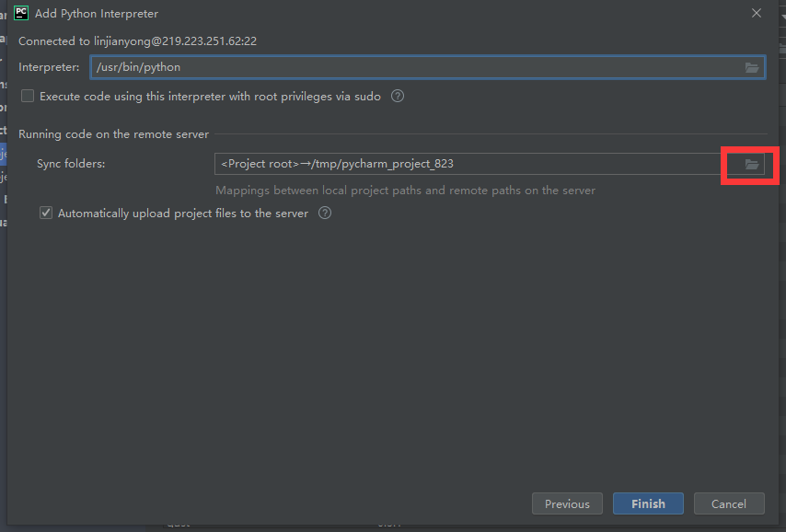Untick automatically upload project files checkbox
Screen dimensions: 786x532
pyautogui.click(x=46, y=213)
